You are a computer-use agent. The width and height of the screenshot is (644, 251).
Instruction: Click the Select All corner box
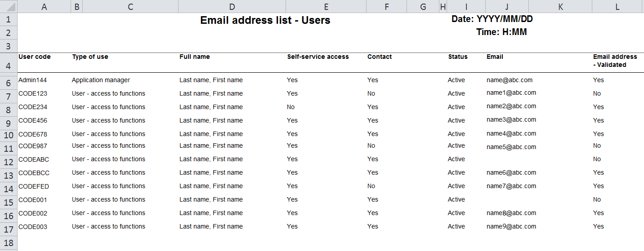click(9, 6)
